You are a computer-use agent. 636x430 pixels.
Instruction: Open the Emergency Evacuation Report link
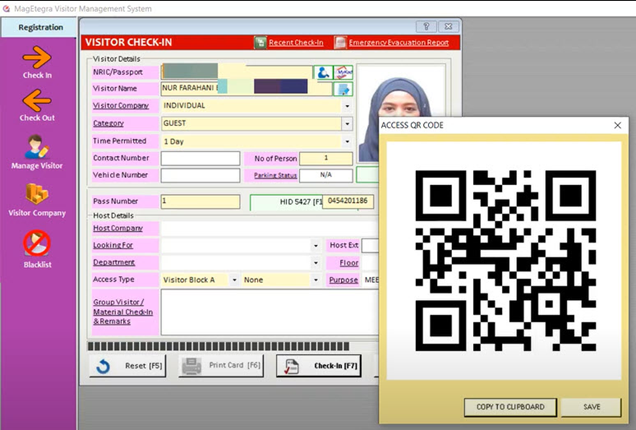point(395,43)
